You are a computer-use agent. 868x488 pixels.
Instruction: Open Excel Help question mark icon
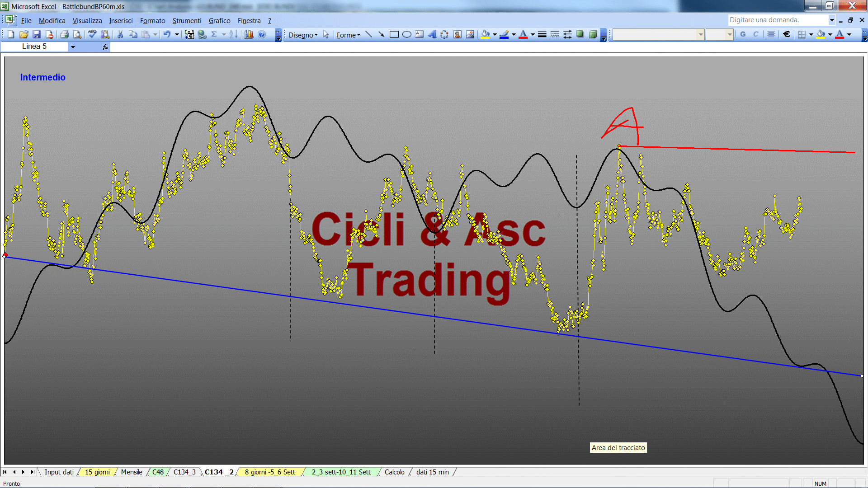[262, 34]
